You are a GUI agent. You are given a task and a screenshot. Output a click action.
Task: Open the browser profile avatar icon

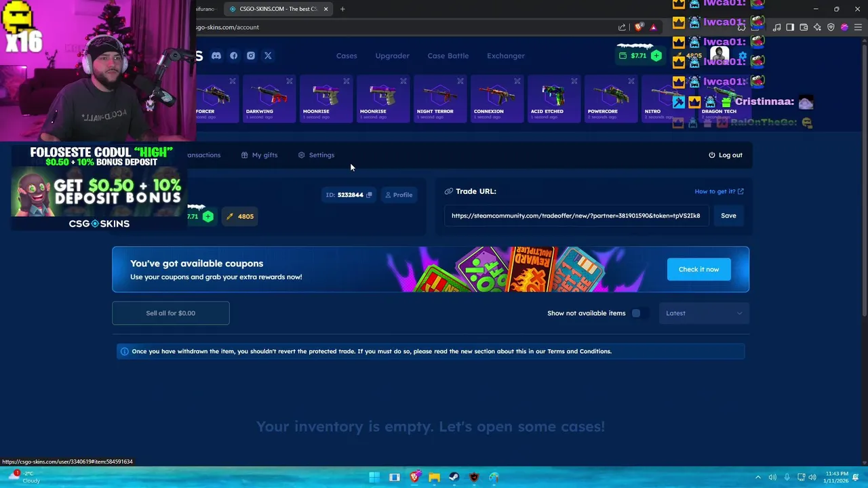844,27
